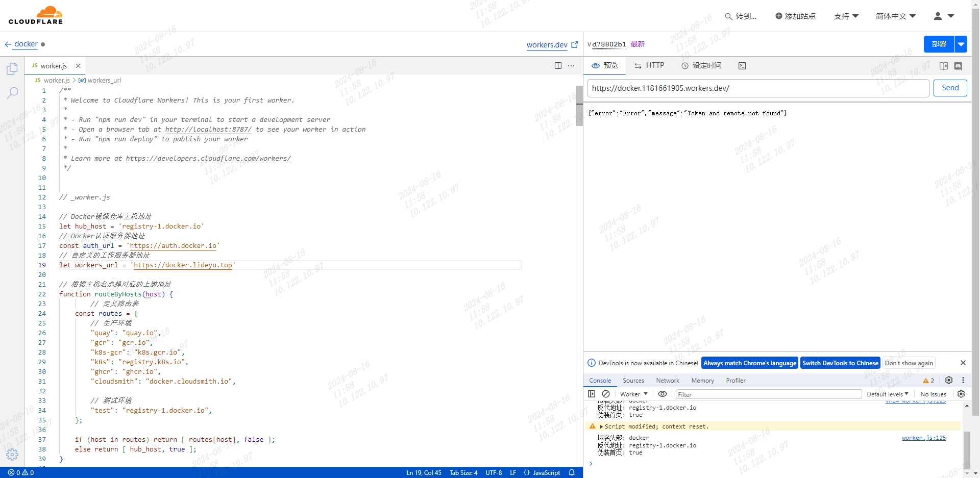
Task: Click the JavaScript language mode in status bar
Action: (x=546, y=472)
